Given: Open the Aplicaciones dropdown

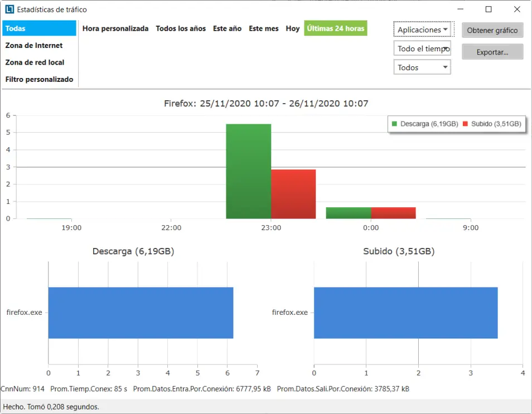Looking at the screenshot, I should coord(423,30).
